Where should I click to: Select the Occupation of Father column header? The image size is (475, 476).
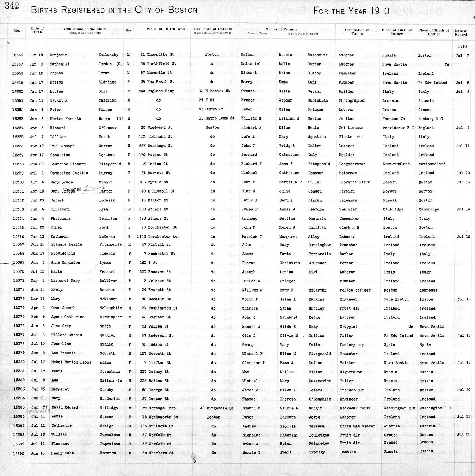click(357, 32)
